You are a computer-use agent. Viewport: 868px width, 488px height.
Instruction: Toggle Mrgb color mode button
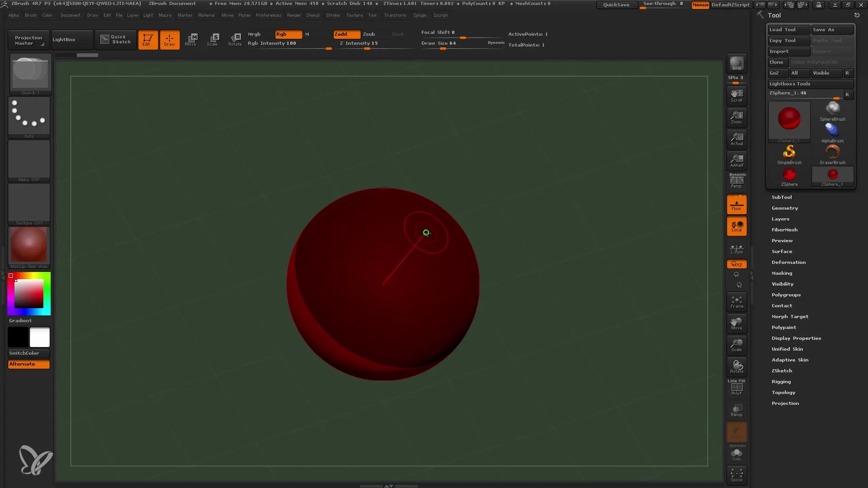254,33
